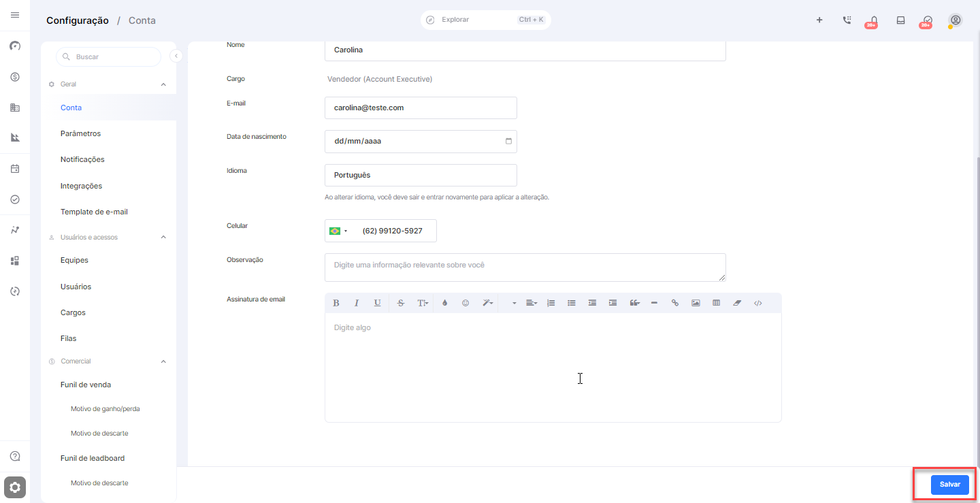Open the widgets grid icon in left rail
Image resolution: width=980 pixels, height=503 pixels.
[x=15, y=261]
